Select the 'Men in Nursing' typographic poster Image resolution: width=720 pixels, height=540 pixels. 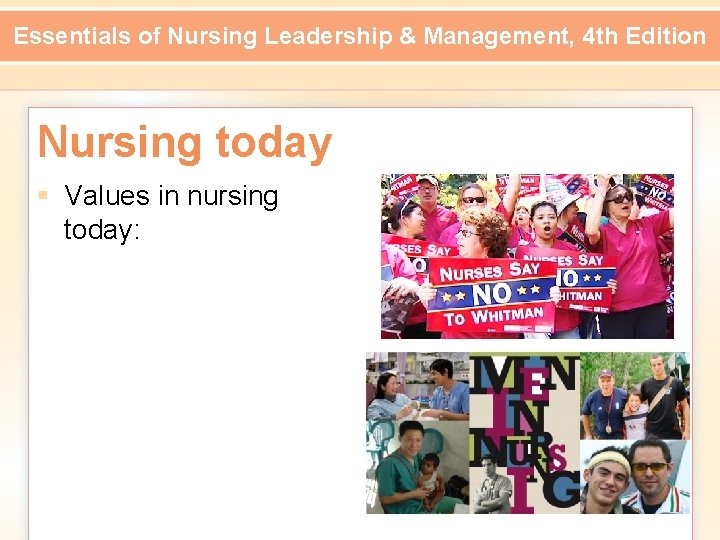(x=524, y=433)
